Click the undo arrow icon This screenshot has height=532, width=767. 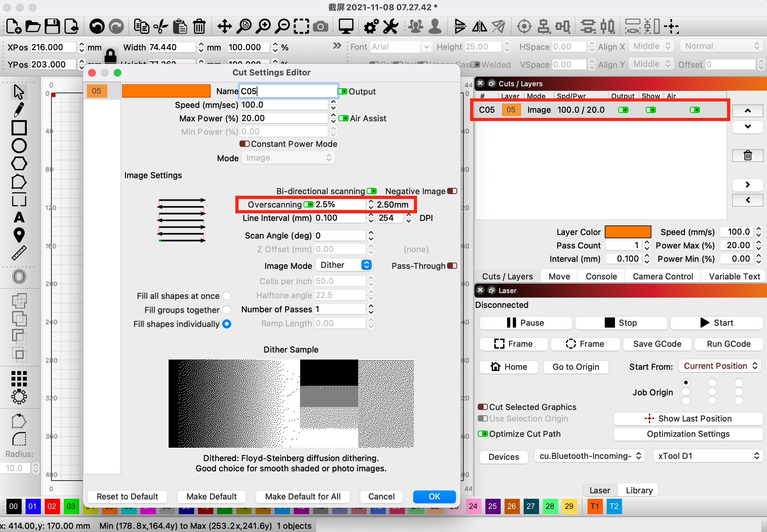click(97, 26)
